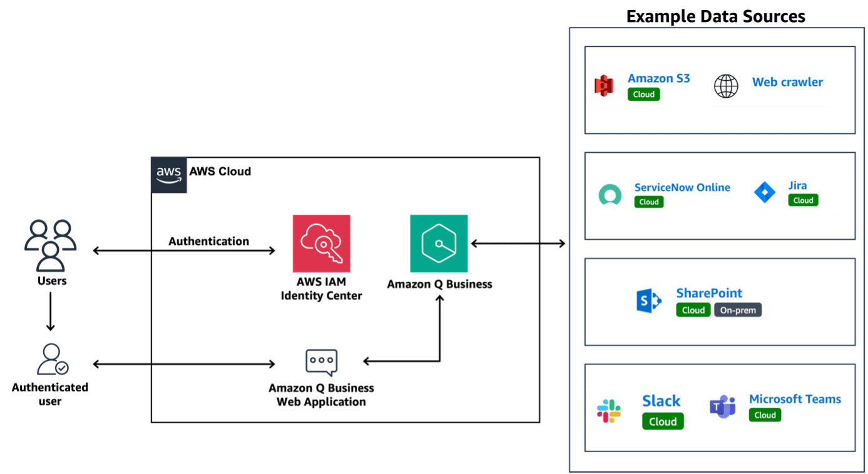The width and height of the screenshot is (868, 474).
Task: Click the 'Users' label
Action: pyautogui.click(x=51, y=281)
